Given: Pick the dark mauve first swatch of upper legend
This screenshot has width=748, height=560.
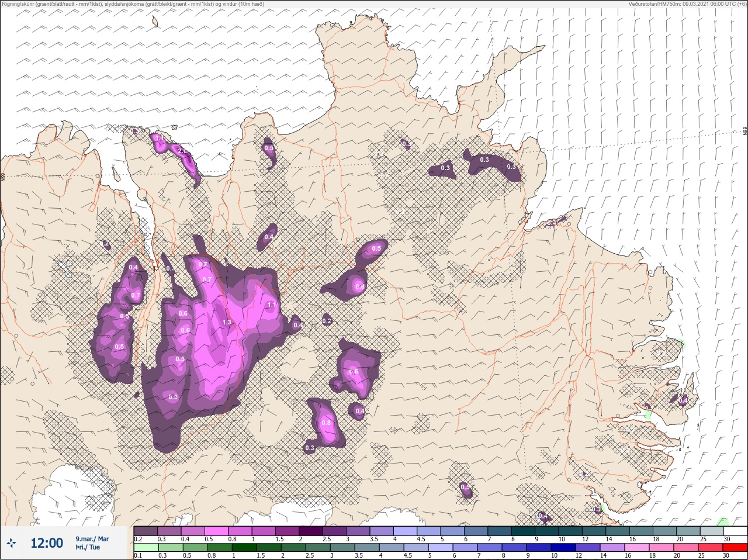Looking at the screenshot, I should click(146, 531).
